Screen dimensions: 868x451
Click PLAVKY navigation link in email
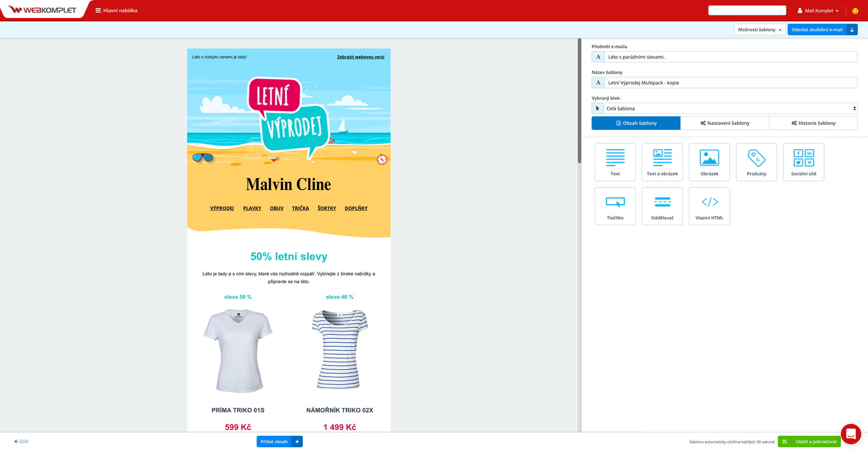(x=252, y=208)
